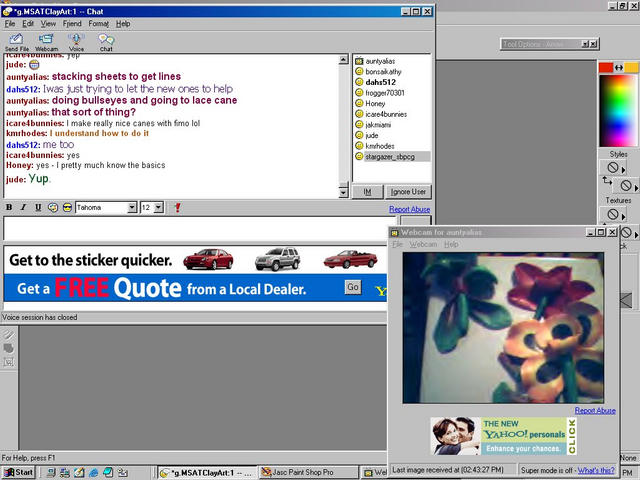Pick a color from the rainbow color picker

618,111
